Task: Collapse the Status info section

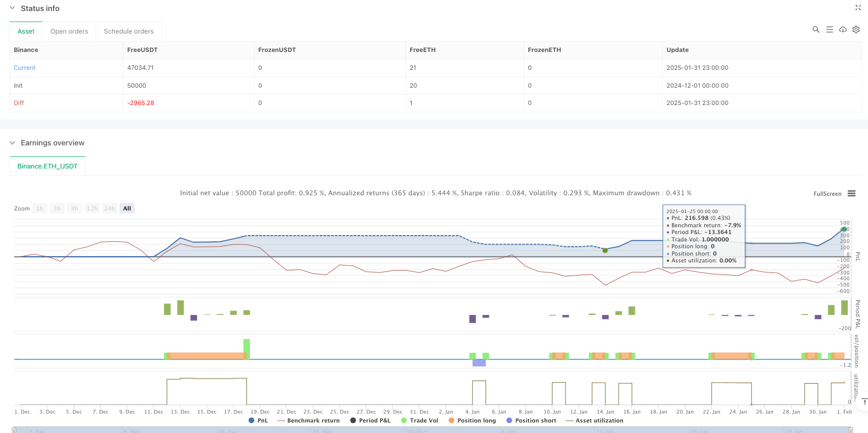Action: (x=13, y=8)
